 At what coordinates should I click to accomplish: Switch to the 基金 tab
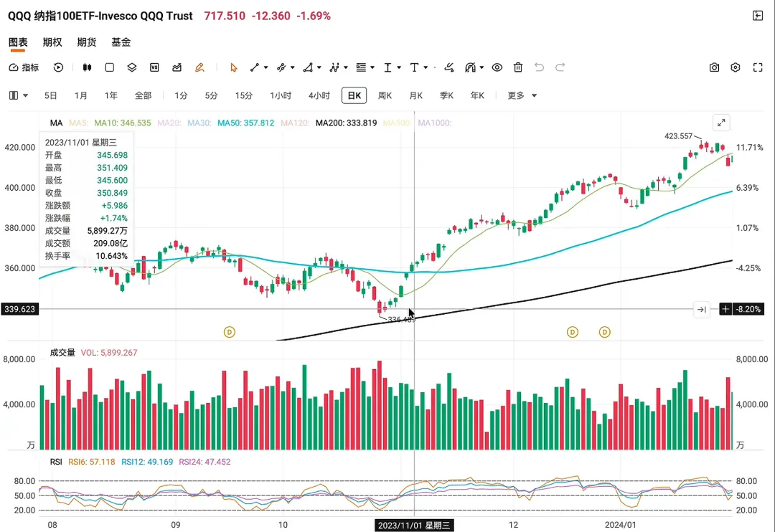click(121, 42)
